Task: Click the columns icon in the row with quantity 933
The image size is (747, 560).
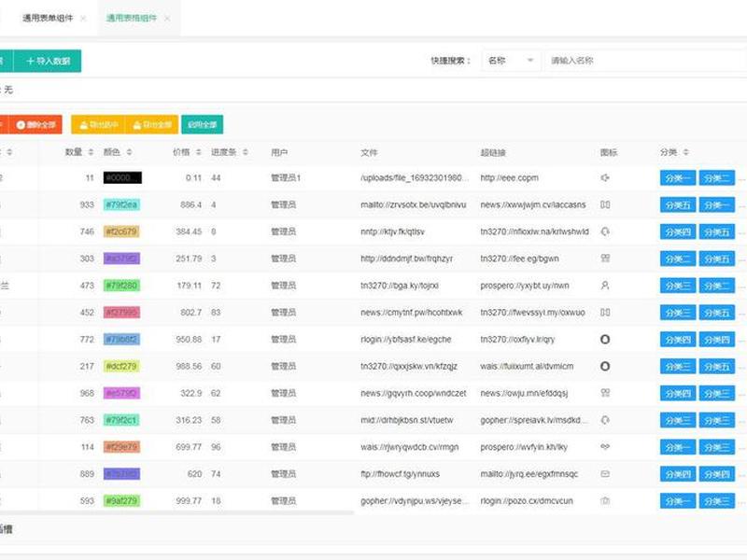Action: (605, 204)
